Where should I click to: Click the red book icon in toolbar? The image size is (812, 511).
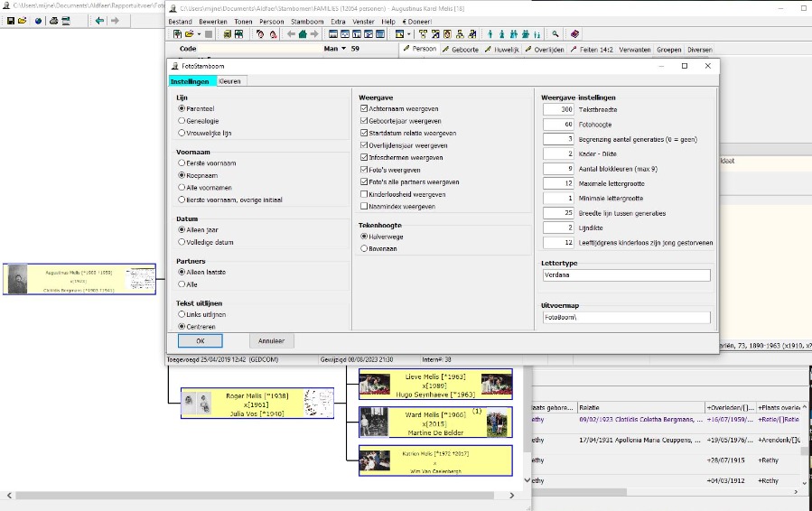click(575, 34)
